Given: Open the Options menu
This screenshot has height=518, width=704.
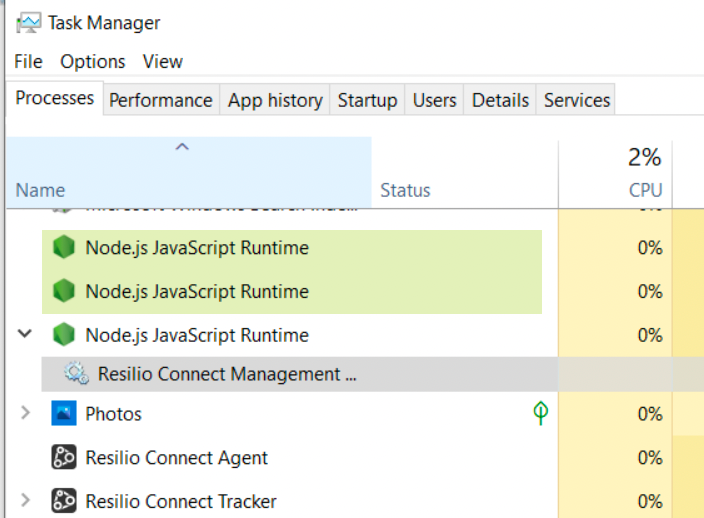Looking at the screenshot, I should click(x=93, y=62).
